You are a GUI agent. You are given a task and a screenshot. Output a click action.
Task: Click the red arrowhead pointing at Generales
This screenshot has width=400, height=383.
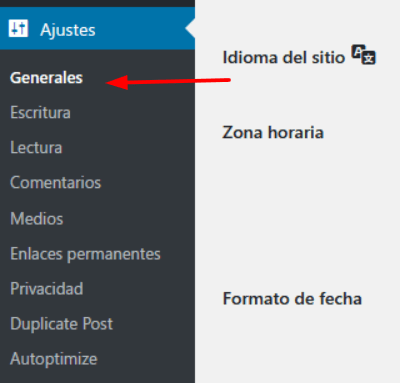pyautogui.click(x=117, y=82)
